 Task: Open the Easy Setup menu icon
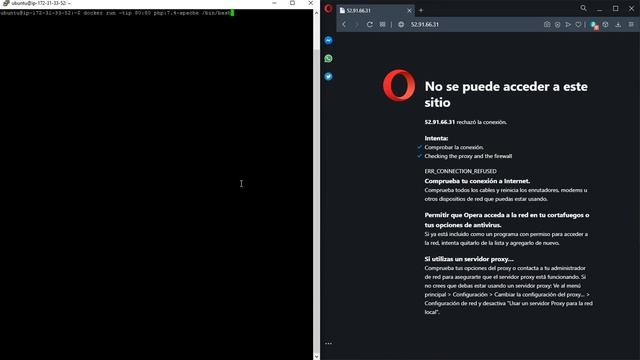631,24
